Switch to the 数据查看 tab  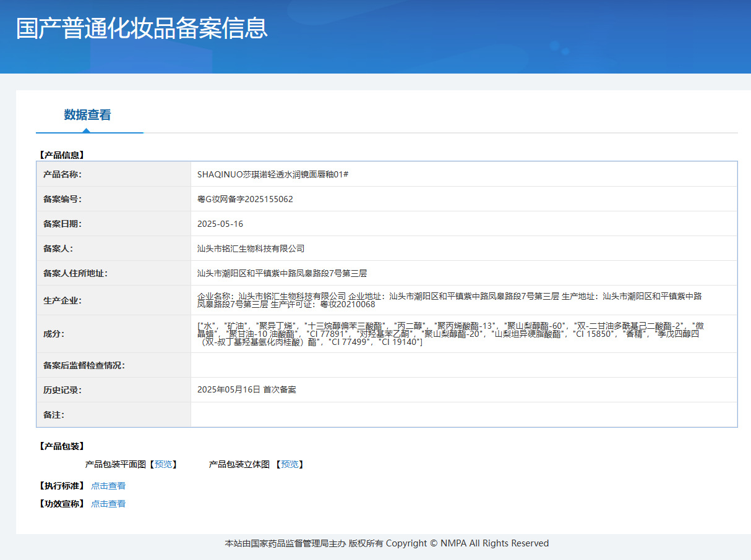click(87, 115)
